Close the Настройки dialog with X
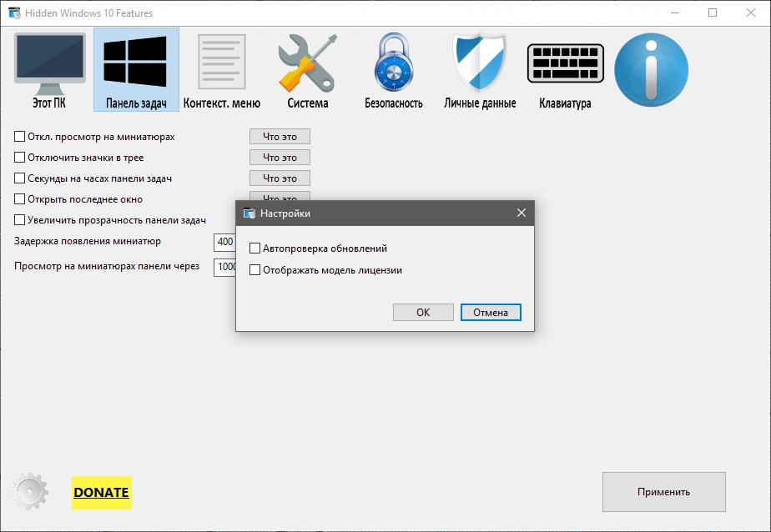The height and width of the screenshot is (532, 771). pyautogui.click(x=522, y=213)
